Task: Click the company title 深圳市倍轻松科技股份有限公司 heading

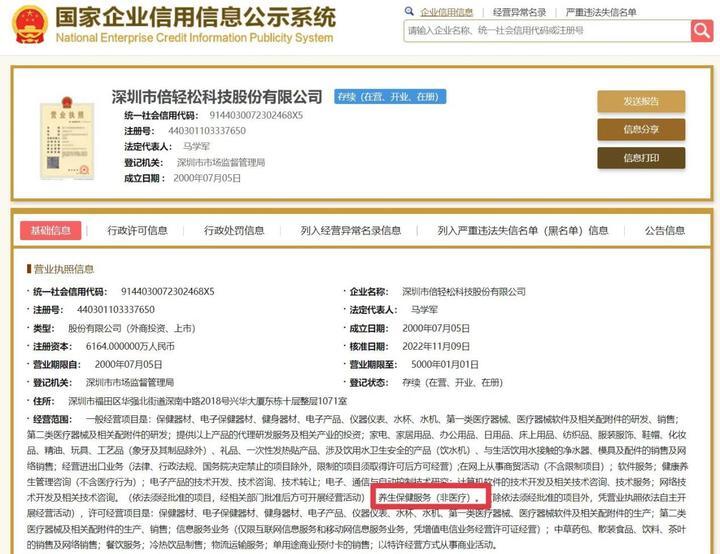Action: pos(217,96)
